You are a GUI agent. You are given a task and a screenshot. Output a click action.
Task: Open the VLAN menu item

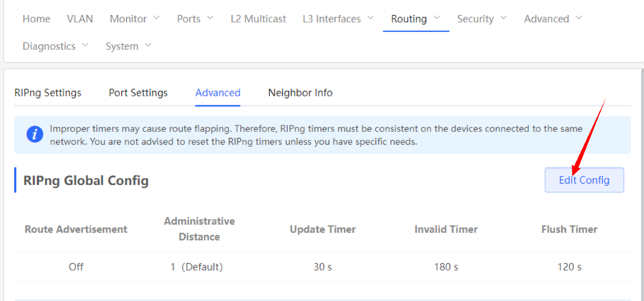coord(80,19)
